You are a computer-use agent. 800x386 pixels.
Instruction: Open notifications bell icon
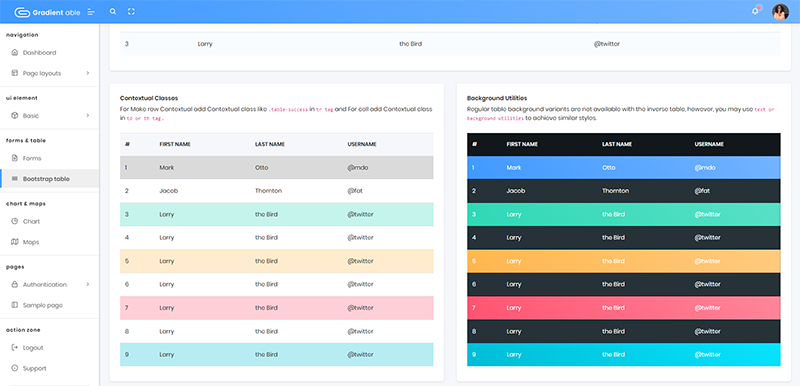click(x=755, y=11)
